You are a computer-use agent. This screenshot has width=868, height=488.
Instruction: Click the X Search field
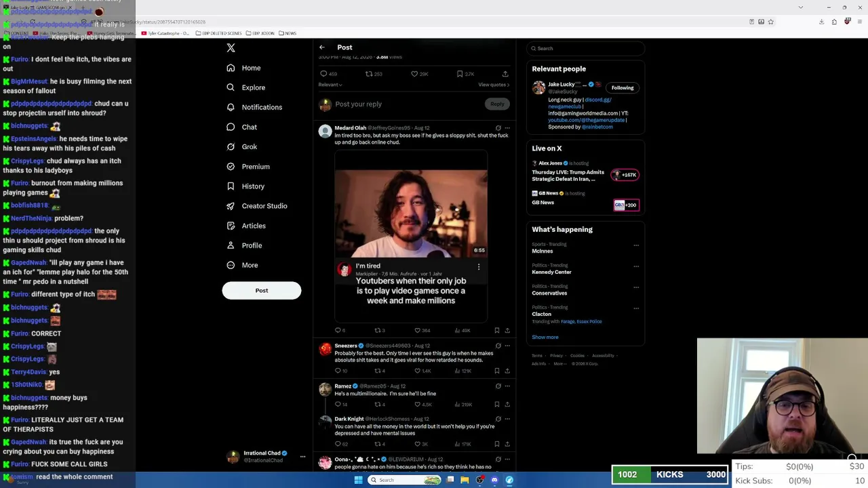(x=585, y=48)
